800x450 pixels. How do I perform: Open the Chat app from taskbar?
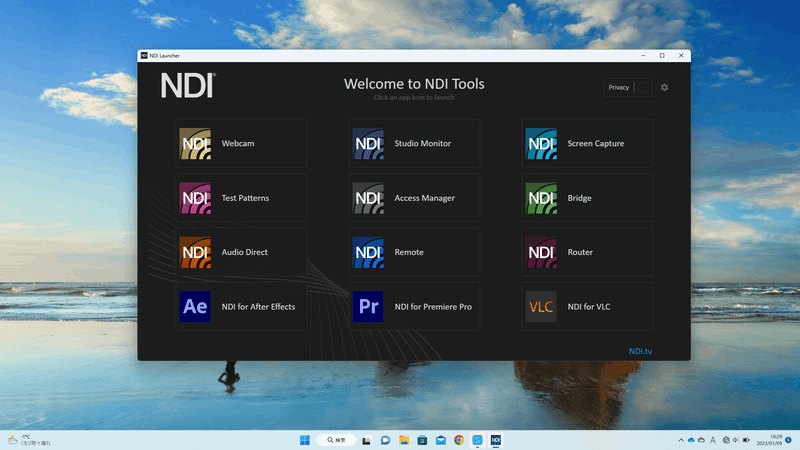coord(385,440)
